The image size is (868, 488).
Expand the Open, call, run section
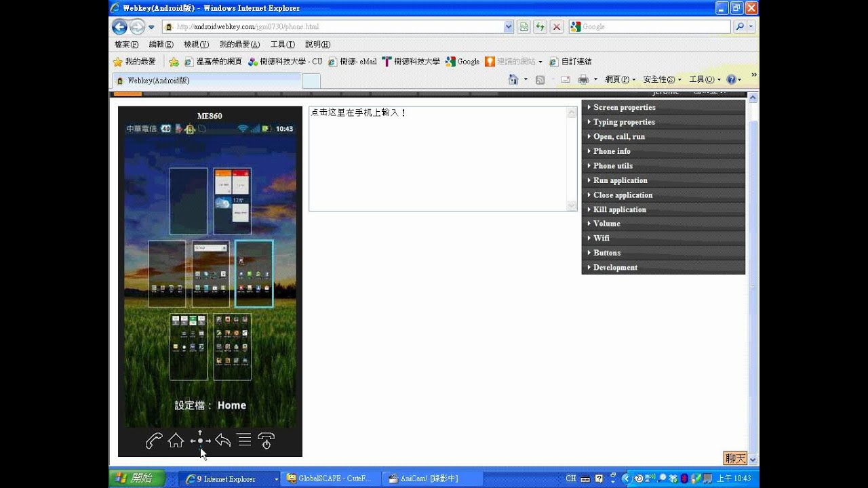pos(663,136)
